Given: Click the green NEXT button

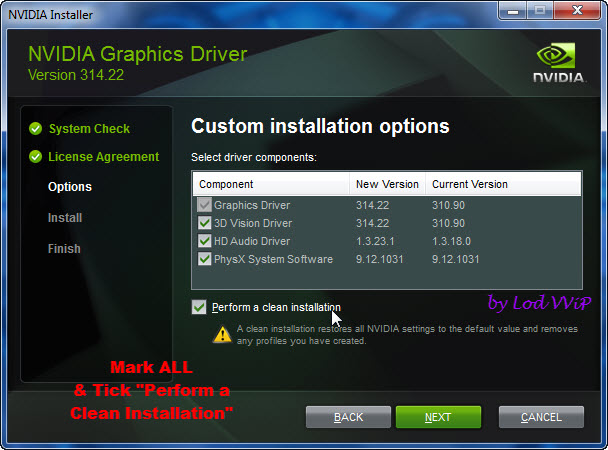Looking at the screenshot, I should pos(438,417).
